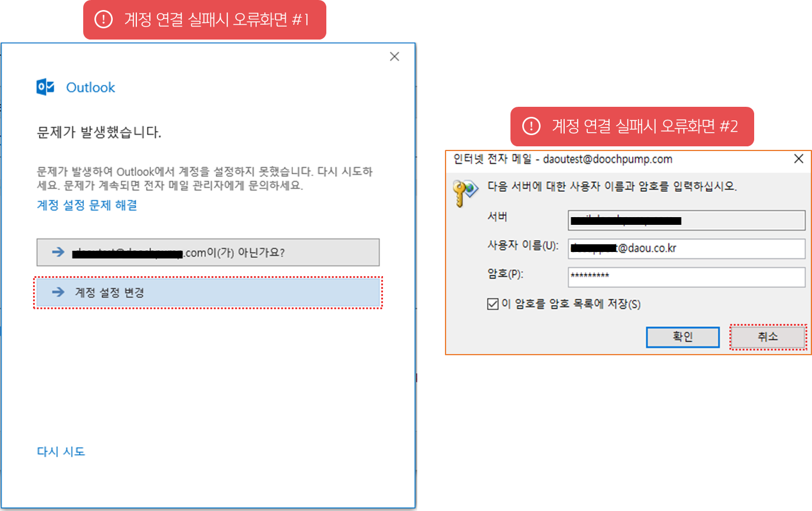The width and height of the screenshot is (812, 511).
Task: Click the arrow icon beside 이(가) 아닌가요?
Action: pyautogui.click(x=58, y=253)
